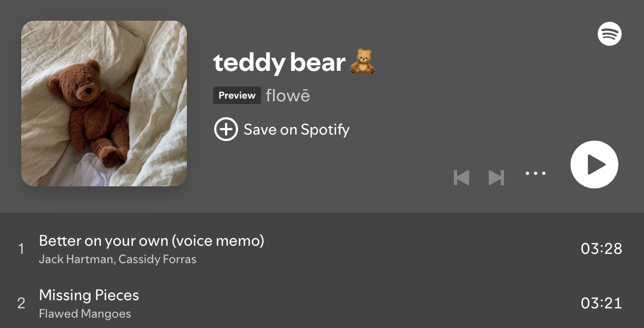Open artist Cassidy Forras
The height and width of the screenshot is (328, 644).
point(157,259)
